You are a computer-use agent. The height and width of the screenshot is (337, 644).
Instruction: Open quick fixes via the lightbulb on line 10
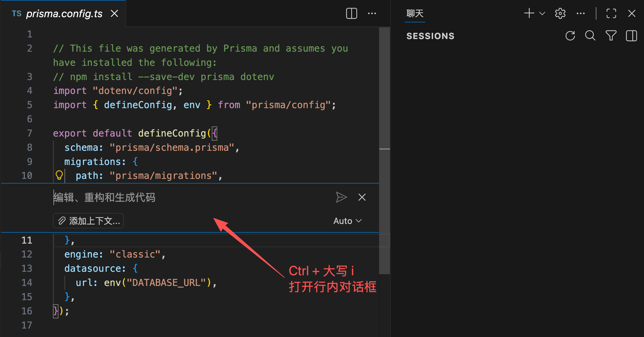coord(59,175)
